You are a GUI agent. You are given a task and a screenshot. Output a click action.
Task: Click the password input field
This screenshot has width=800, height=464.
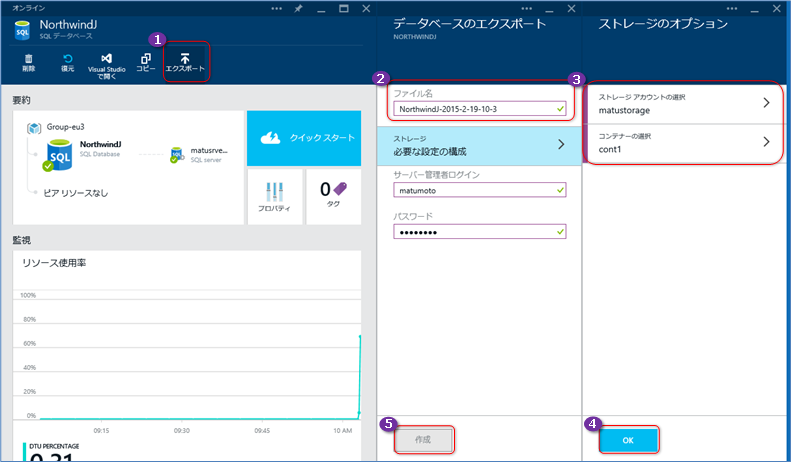click(x=480, y=232)
